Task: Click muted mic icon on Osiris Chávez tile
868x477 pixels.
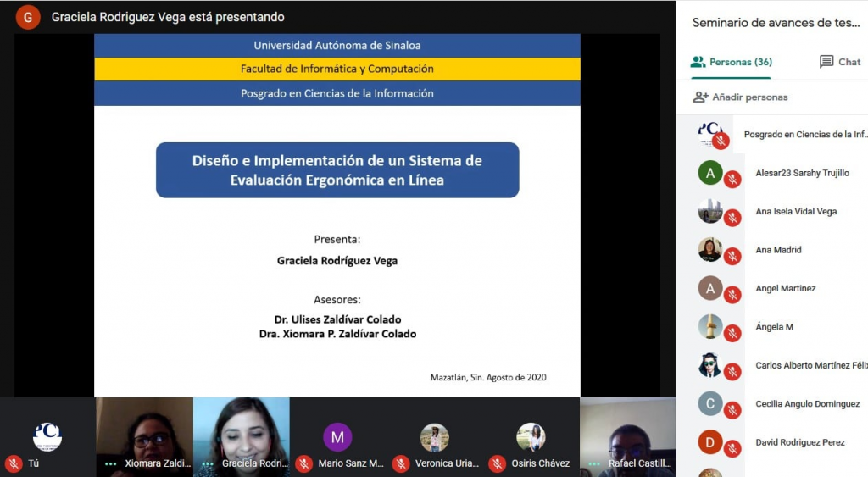Action: (497, 463)
